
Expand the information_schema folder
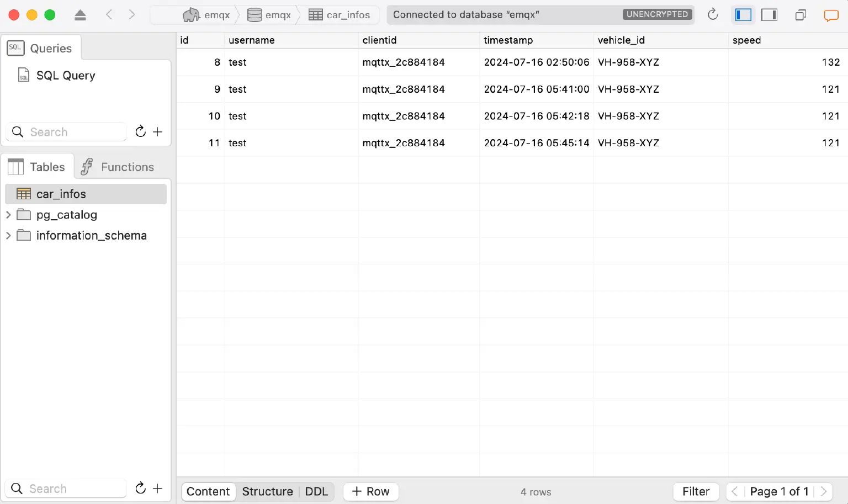coord(8,235)
